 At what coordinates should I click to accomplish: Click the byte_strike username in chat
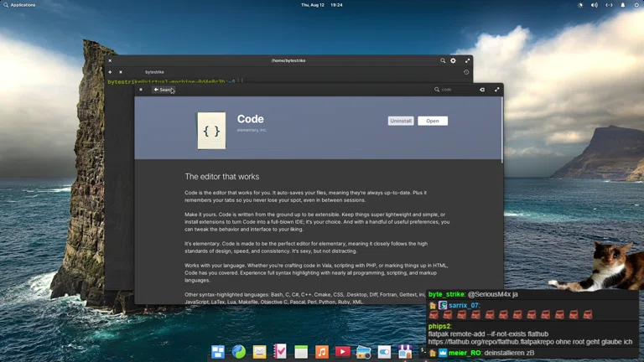(x=446, y=294)
